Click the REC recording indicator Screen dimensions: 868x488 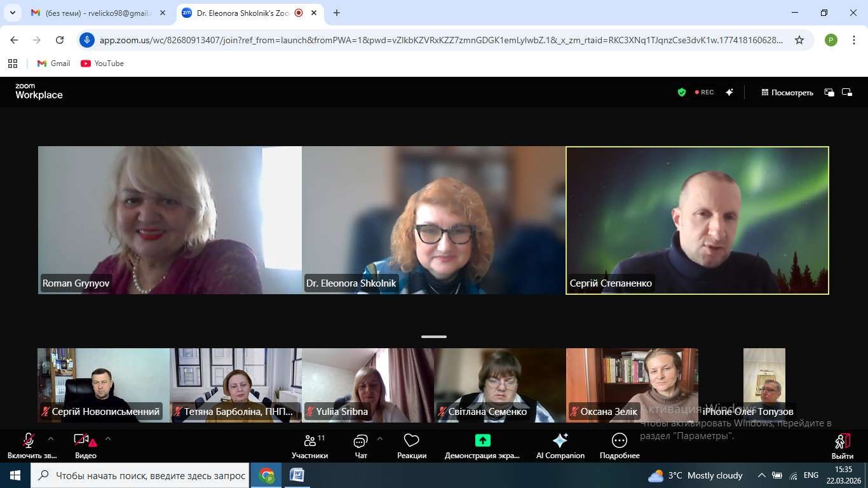(704, 92)
